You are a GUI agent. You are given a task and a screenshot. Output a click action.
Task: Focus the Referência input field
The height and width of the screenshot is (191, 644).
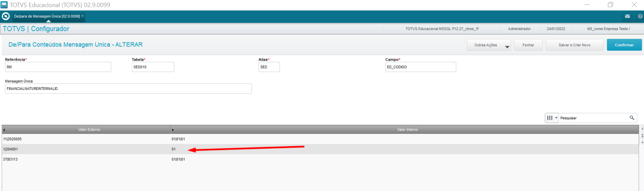click(x=58, y=67)
